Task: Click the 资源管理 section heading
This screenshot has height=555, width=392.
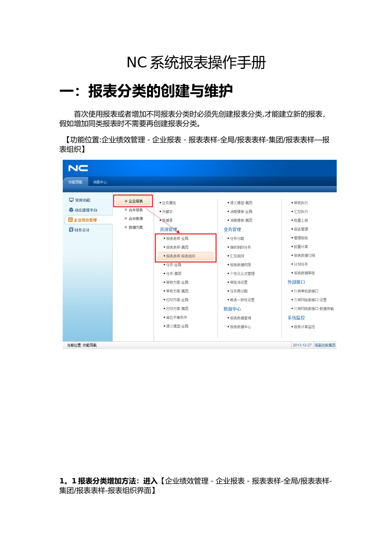Action: (x=168, y=230)
